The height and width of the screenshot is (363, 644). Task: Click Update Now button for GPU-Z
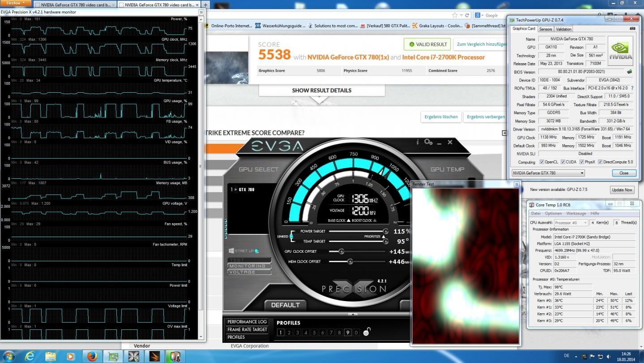click(x=622, y=190)
